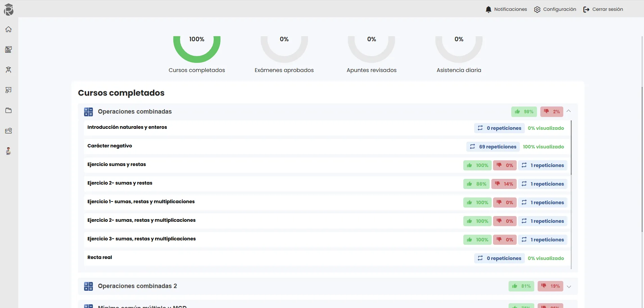The image size is (644, 308).
Task: Click the 98% thumbs-up badge
Action: [524, 112]
